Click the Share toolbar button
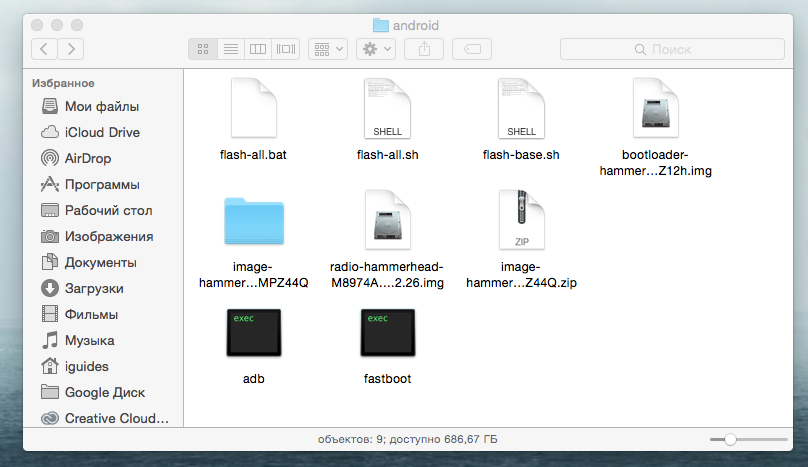This screenshot has height=467, width=808. click(x=424, y=49)
